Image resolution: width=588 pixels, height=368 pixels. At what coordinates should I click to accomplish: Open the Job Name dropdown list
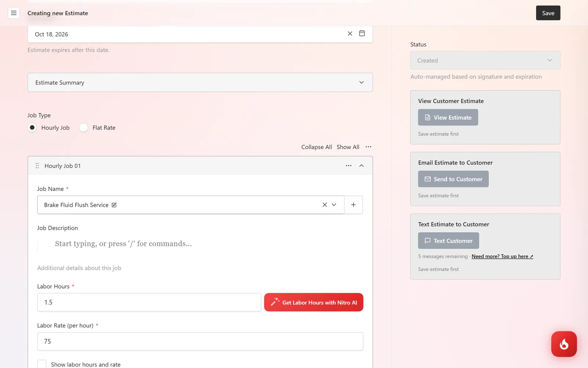click(x=334, y=205)
